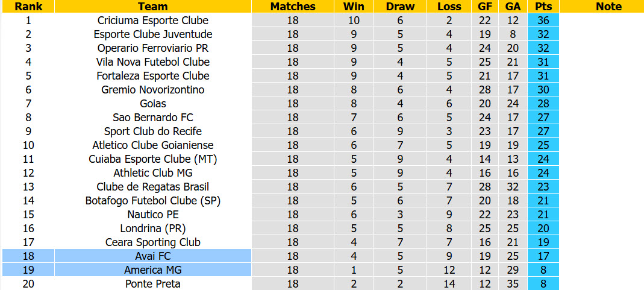This screenshot has height=290, width=644.
Task: Click the Win column header
Action: (x=354, y=7)
